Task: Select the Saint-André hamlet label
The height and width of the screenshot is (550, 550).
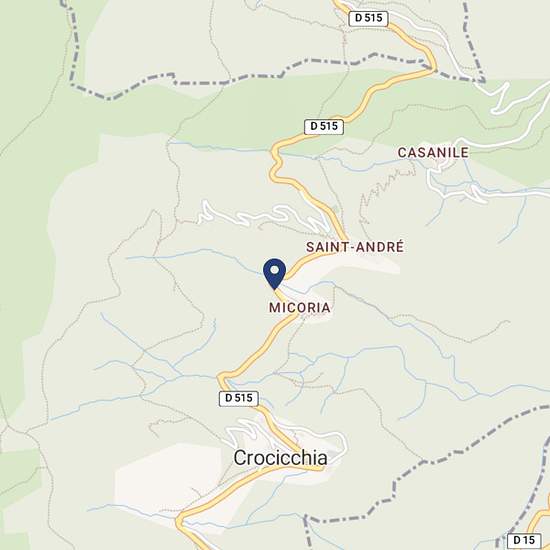Action: point(355,247)
